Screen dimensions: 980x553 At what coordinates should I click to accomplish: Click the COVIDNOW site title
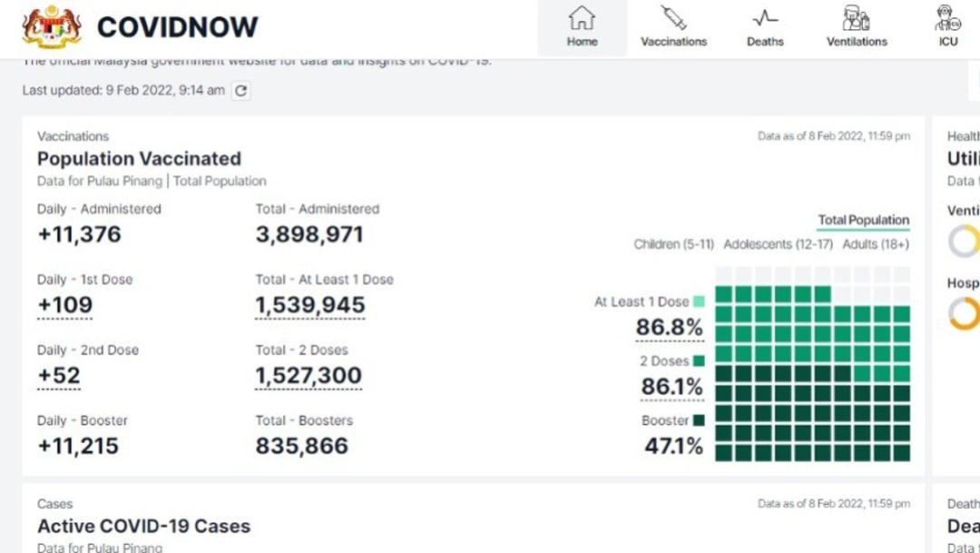click(178, 27)
